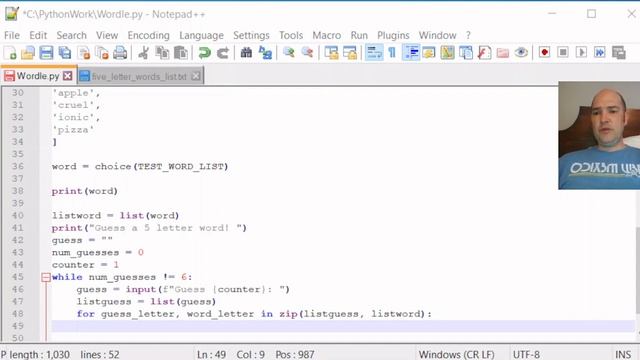
Task: Open the Macro menu
Action: click(x=327, y=36)
